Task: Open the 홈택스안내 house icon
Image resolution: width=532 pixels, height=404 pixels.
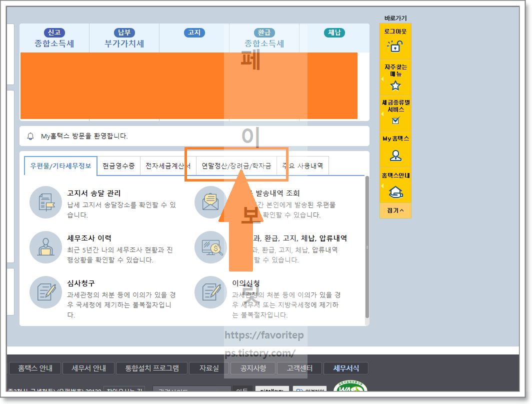Action: pyautogui.click(x=395, y=192)
